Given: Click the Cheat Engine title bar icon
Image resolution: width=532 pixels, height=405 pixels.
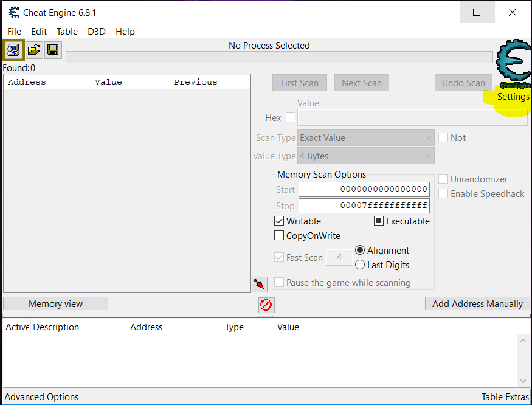Looking at the screenshot, I should (x=14, y=13).
